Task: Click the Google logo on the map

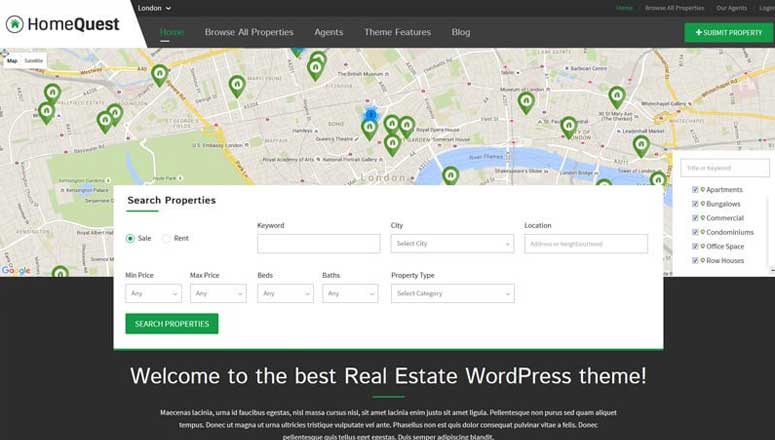Action: 16,270
